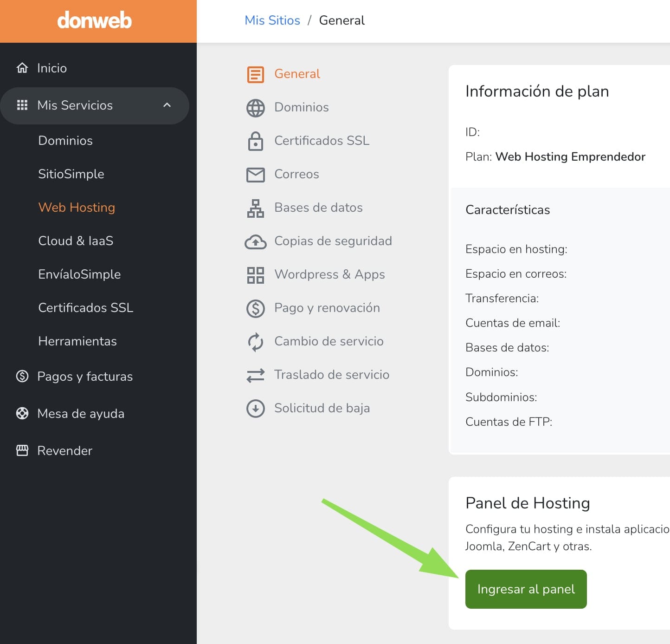
Task: Open the Wordpress & Apps section
Action: [x=330, y=274]
